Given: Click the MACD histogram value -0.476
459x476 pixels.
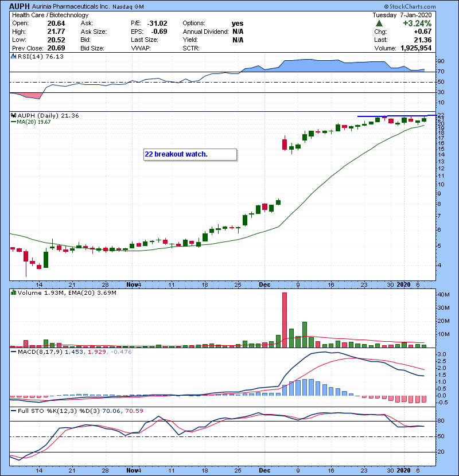Looking at the screenshot, I should click(121, 352).
